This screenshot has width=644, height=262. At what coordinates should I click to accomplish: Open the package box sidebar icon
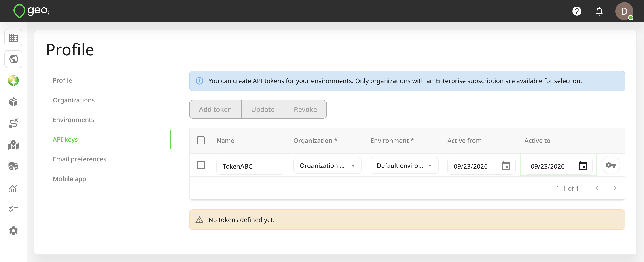tap(13, 102)
